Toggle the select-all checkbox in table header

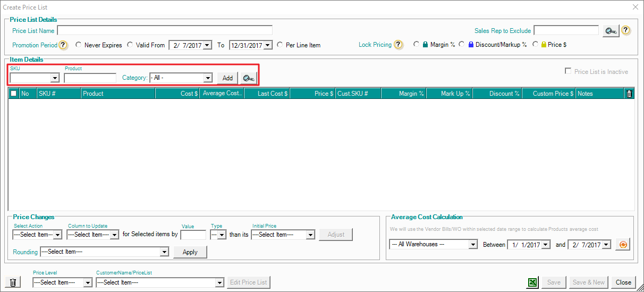click(14, 94)
